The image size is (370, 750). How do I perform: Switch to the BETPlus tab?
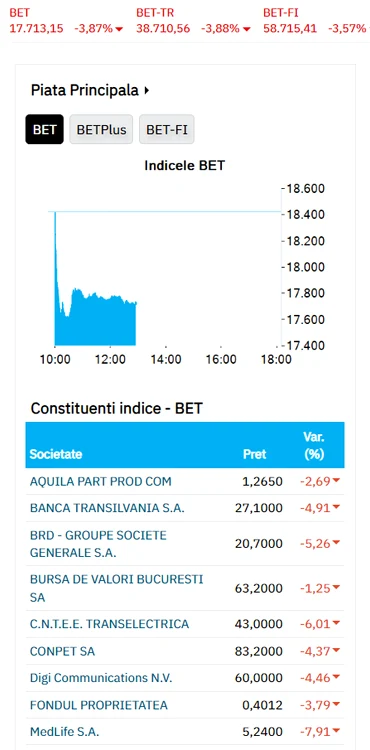[101, 129]
